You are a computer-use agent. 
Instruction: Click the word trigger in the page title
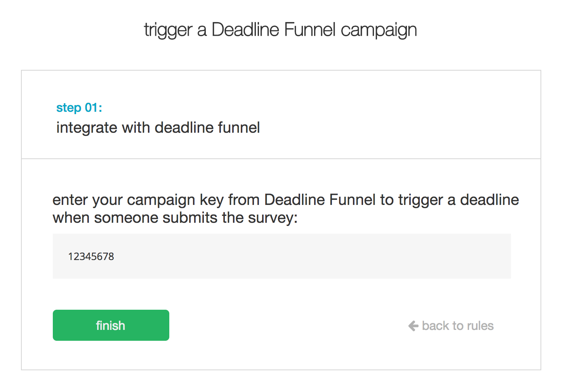[168, 30]
